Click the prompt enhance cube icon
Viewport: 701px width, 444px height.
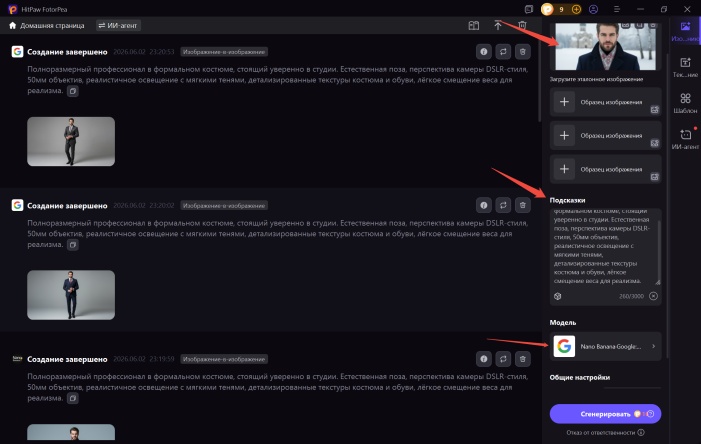coord(557,296)
